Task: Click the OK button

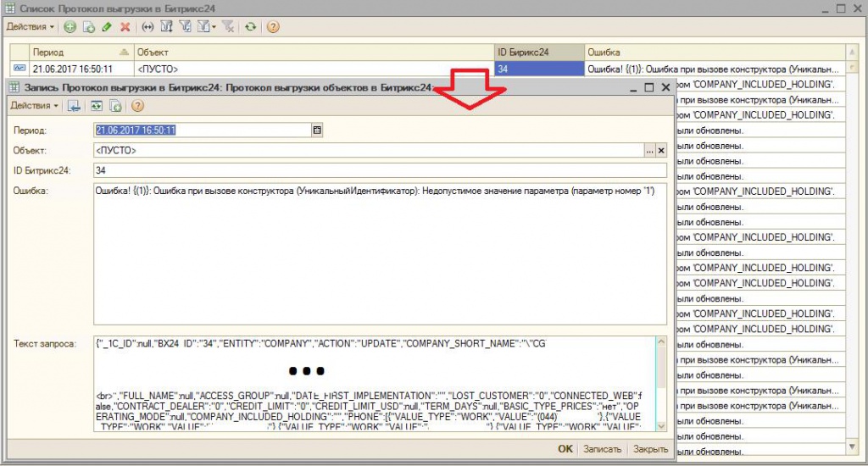Action: [565, 449]
